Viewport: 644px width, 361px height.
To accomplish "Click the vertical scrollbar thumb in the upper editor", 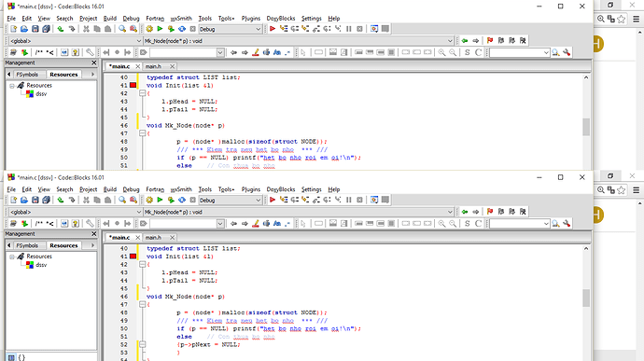I will click(x=586, y=127).
